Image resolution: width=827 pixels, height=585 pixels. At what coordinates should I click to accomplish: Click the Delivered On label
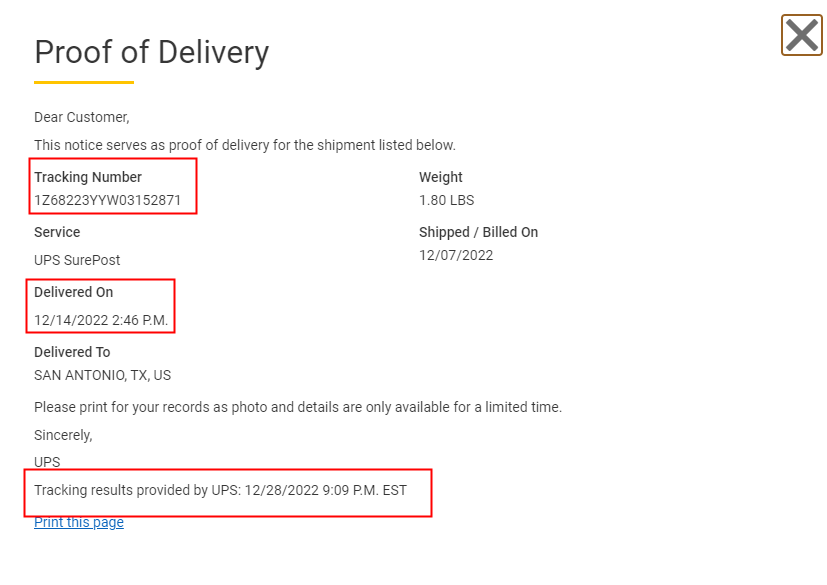[74, 292]
